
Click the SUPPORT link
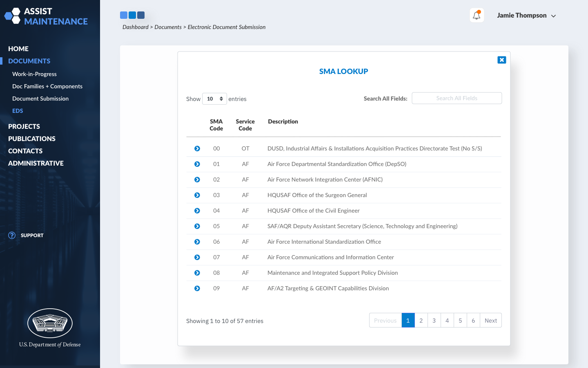pos(32,235)
